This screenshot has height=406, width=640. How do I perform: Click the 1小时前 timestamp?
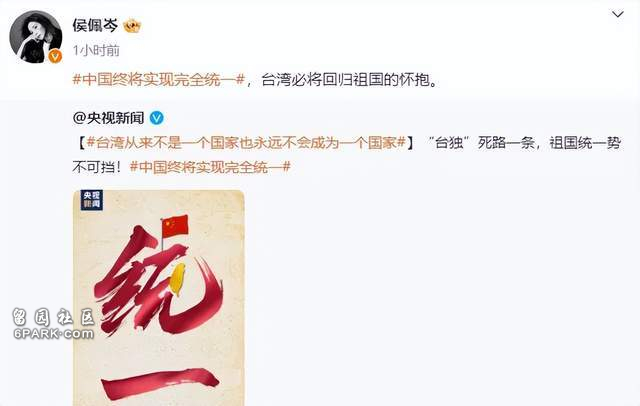96,51
